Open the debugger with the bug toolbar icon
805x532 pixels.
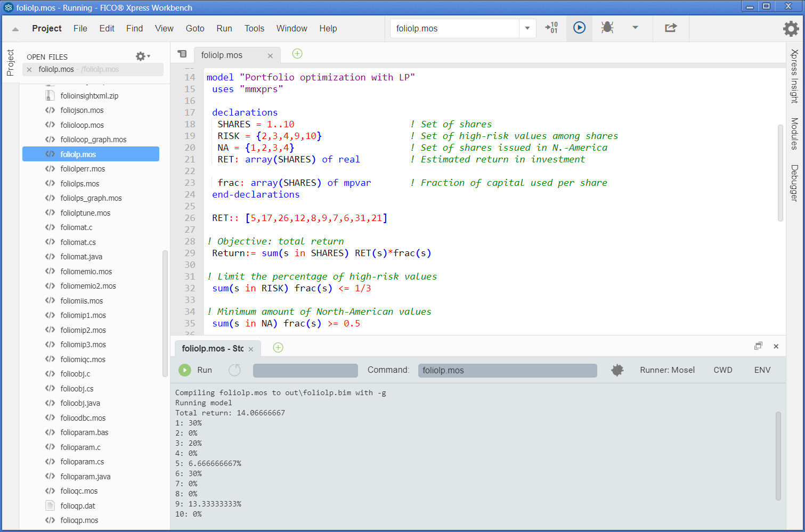607,28
